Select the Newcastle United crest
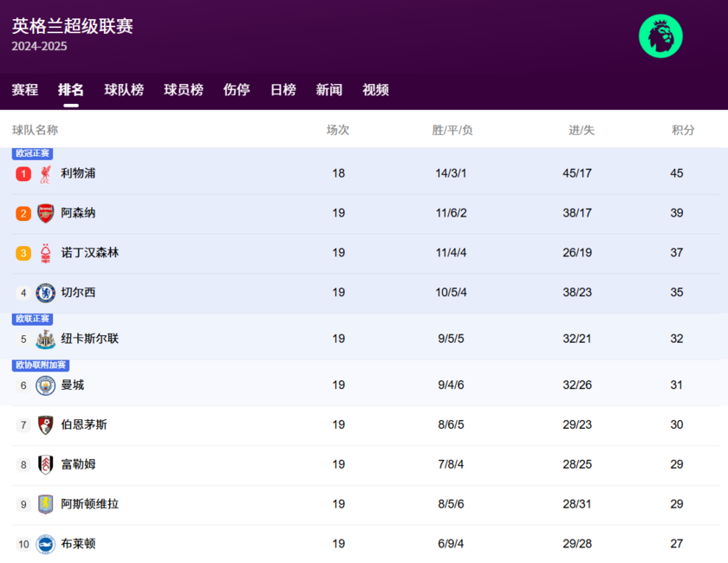Viewport: 728px width, 563px height. coord(44,339)
